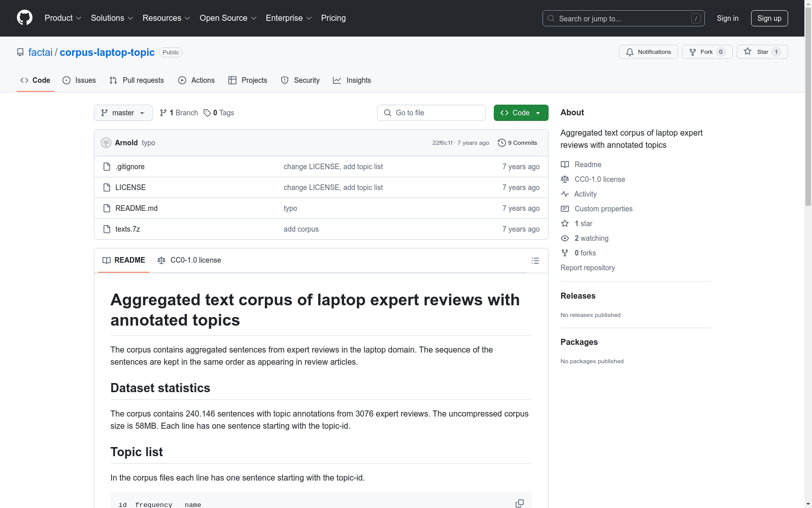Viewport: 812px width, 508px height.
Task: View the 1 Branch link
Action: pyautogui.click(x=179, y=113)
